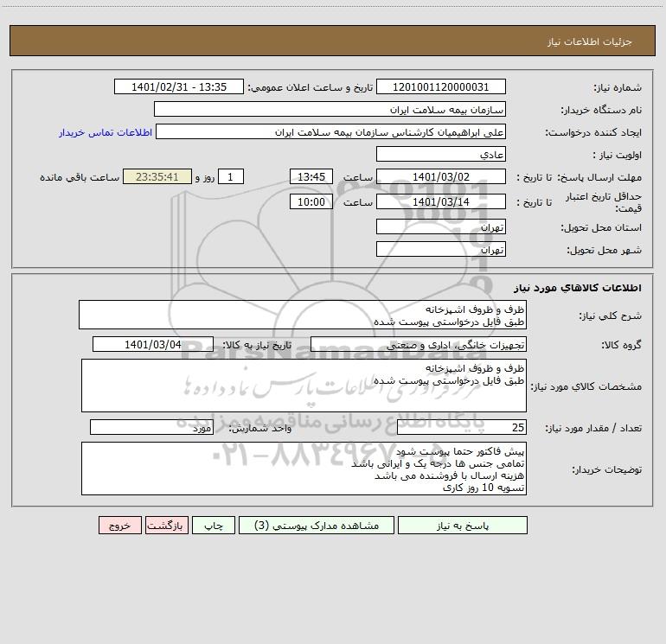The width and height of the screenshot is (666, 644).
Task: Click the text ساعت باقی مانده
Action: (80, 177)
